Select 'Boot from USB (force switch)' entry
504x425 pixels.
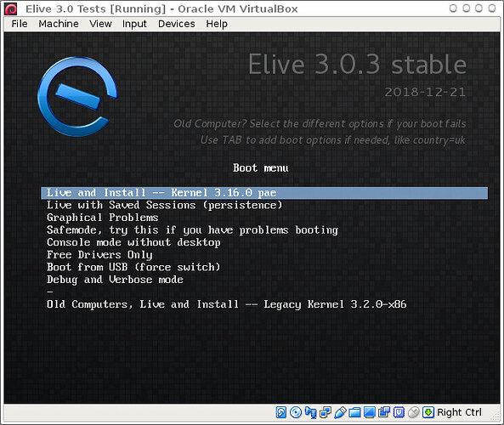tap(133, 267)
